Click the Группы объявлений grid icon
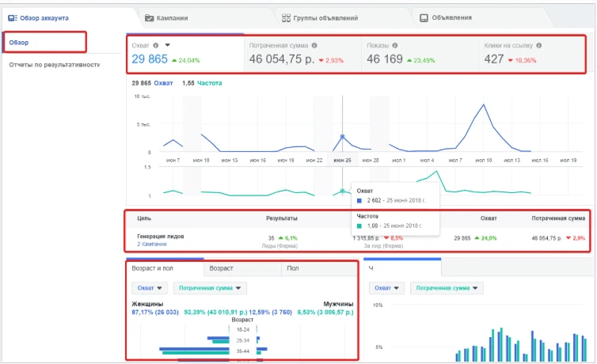Image resolution: width=597 pixels, height=364 pixels. coord(286,18)
